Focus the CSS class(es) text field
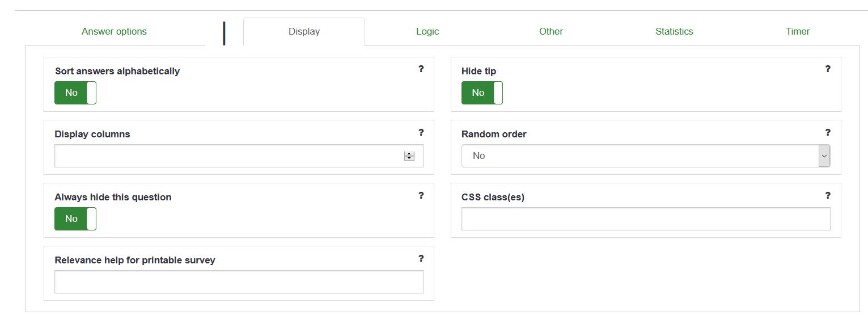 [645, 219]
